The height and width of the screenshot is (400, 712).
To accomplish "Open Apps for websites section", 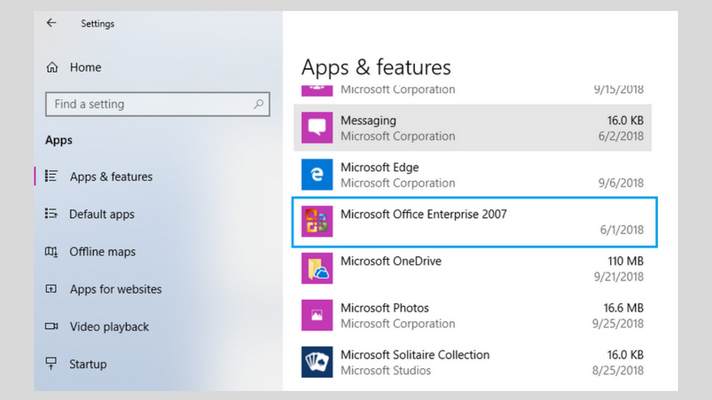I will tap(116, 289).
